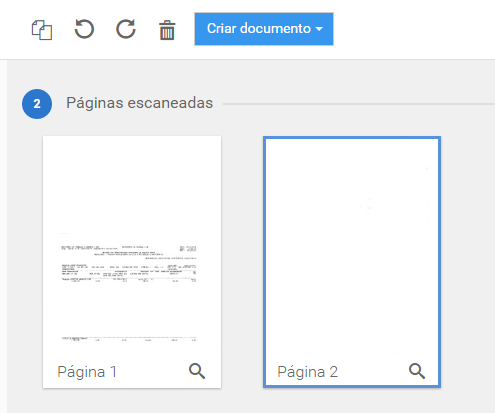Click the Página 1 label text

pos(87,372)
